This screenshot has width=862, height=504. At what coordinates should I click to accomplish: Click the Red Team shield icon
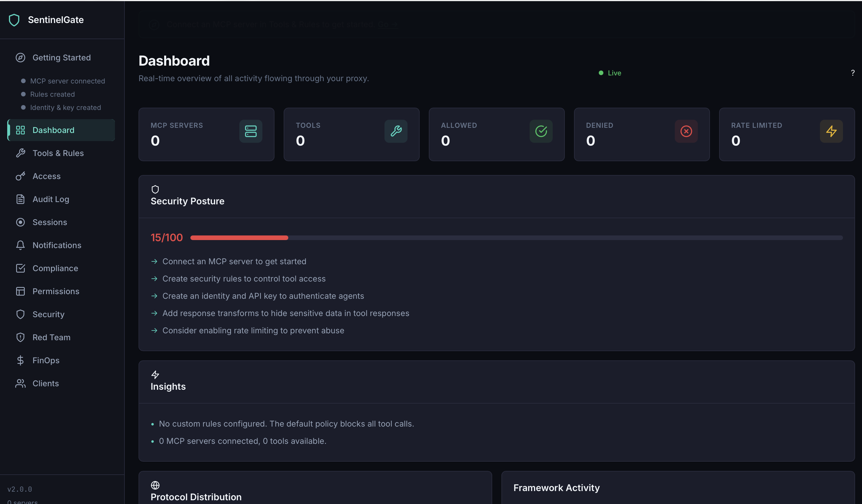click(20, 337)
